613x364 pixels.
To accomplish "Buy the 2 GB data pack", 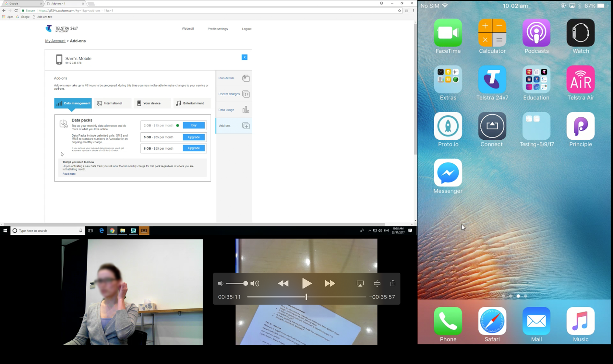I will pos(194,125).
